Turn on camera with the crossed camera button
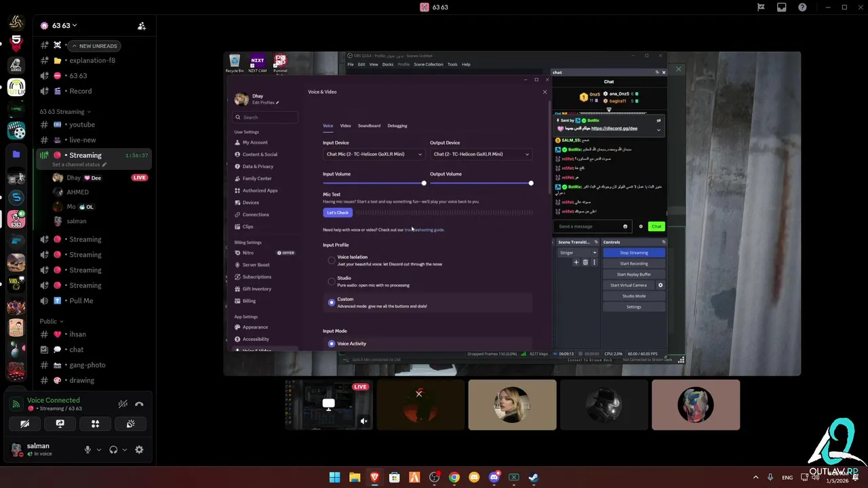This screenshot has width=868, height=488. pyautogui.click(x=24, y=424)
